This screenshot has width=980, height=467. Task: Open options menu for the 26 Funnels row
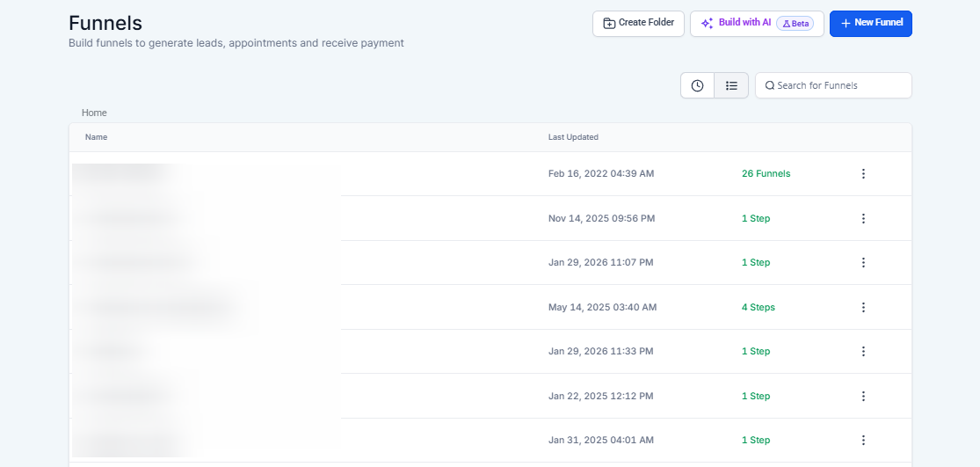coord(863,174)
